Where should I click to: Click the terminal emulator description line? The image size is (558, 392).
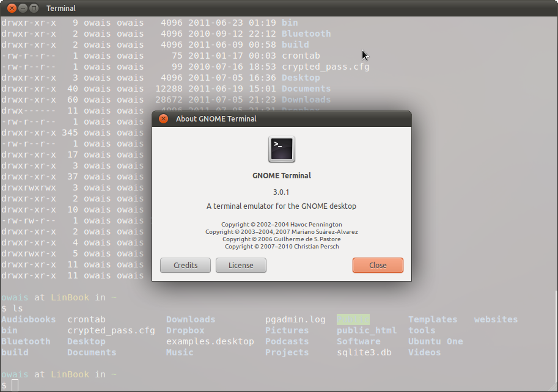click(x=281, y=206)
